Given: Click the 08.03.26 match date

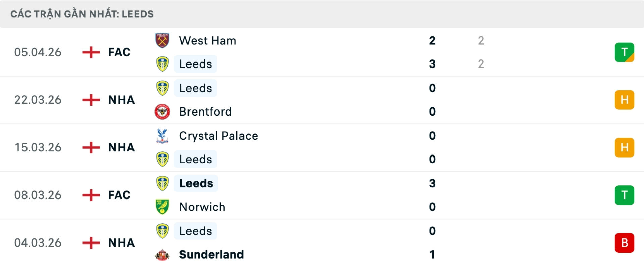Looking at the screenshot, I should pyautogui.click(x=38, y=195).
